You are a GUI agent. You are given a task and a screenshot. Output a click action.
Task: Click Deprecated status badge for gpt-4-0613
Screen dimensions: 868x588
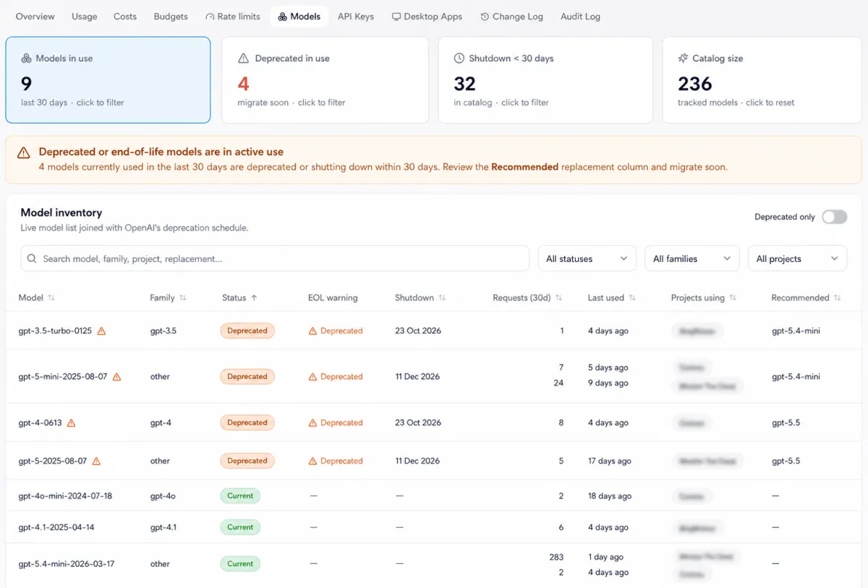[247, 422]
